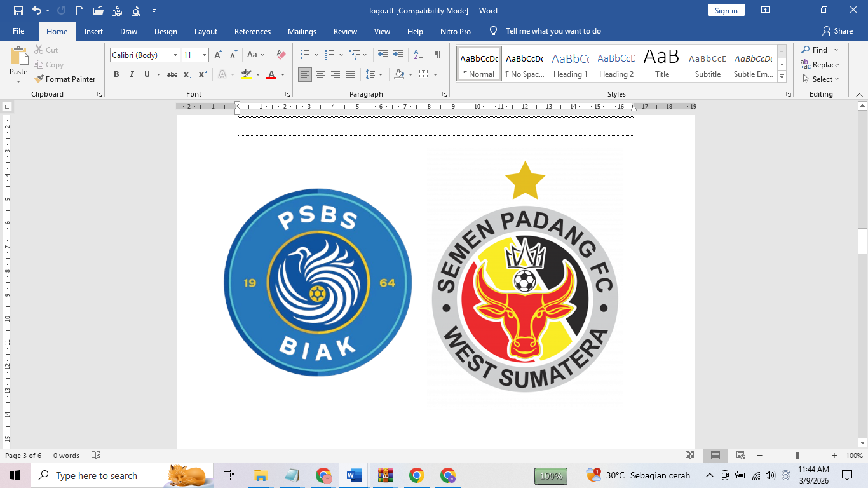The height and width of the screenshot is (488, 868).
Task: Apply Strikethrough formatting
Action: 172,74
